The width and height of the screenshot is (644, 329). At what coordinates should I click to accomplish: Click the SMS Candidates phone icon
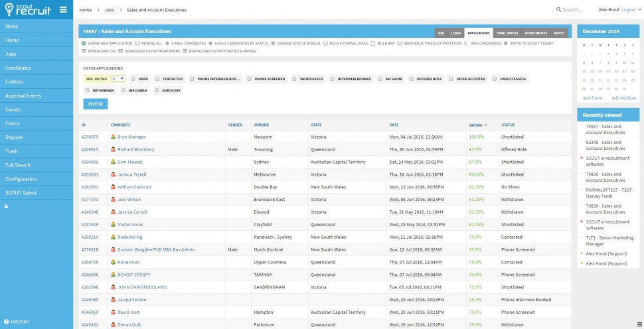(x=466, y=43)
